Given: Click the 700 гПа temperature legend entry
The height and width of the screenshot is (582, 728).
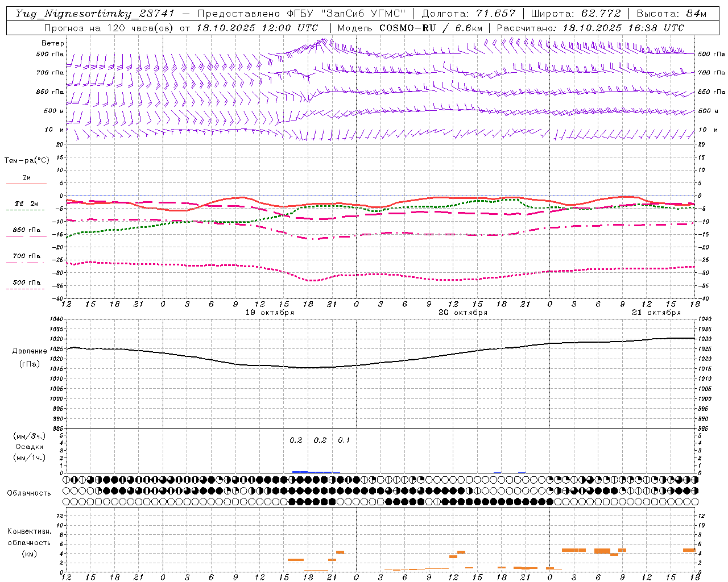Looking at the screenshot, I should pyautogui.click(x=27, y=256).
